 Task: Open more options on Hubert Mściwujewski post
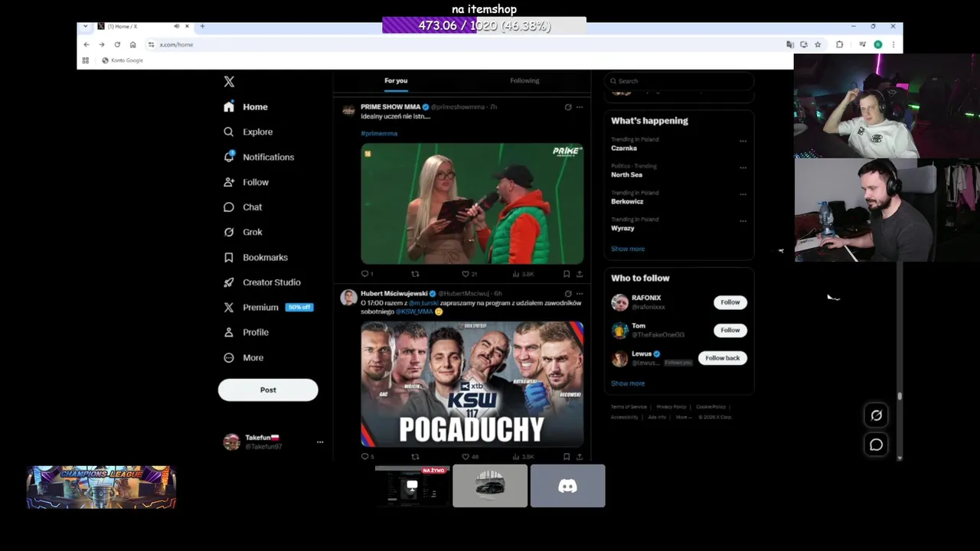[579, 293]
